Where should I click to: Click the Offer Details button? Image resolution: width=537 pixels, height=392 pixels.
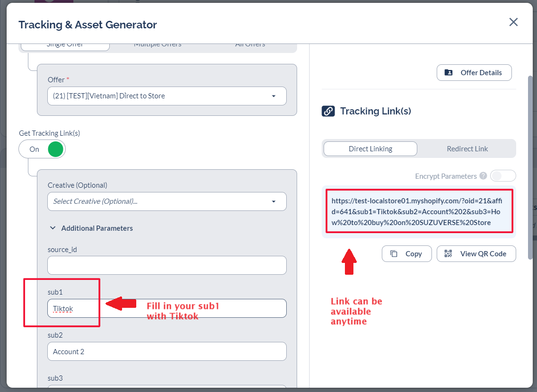pos(474,73)
